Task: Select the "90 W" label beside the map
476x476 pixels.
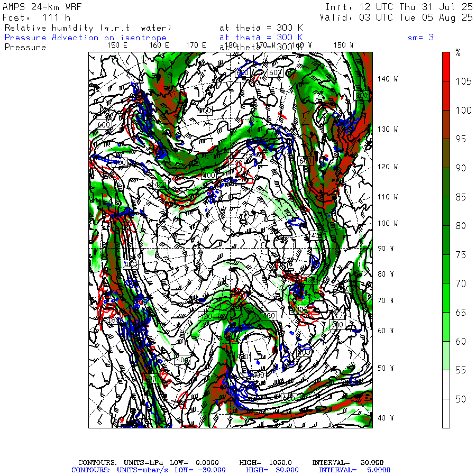Action: click(386, 249)
